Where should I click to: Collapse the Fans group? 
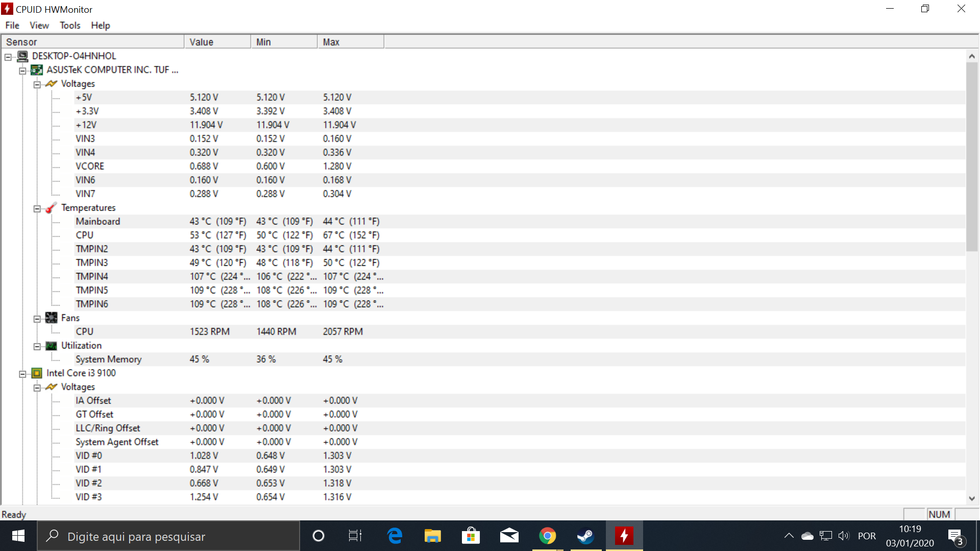tap(37, 318)
